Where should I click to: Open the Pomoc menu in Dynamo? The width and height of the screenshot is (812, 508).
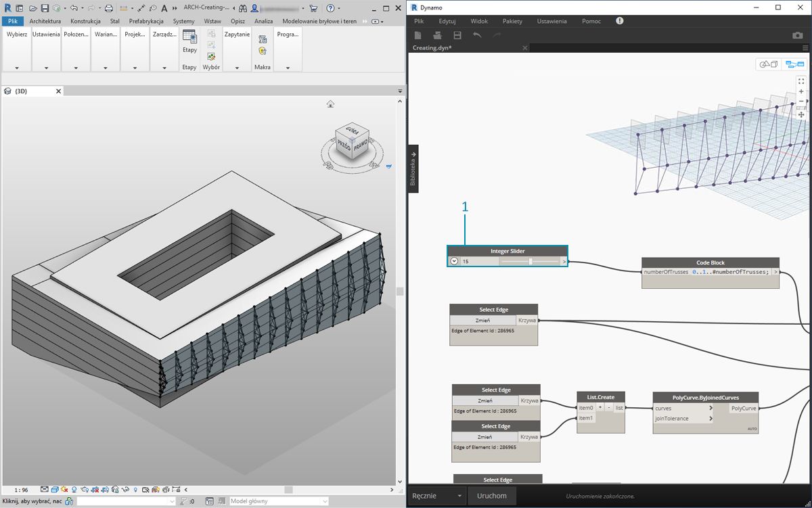pos(591,21)
